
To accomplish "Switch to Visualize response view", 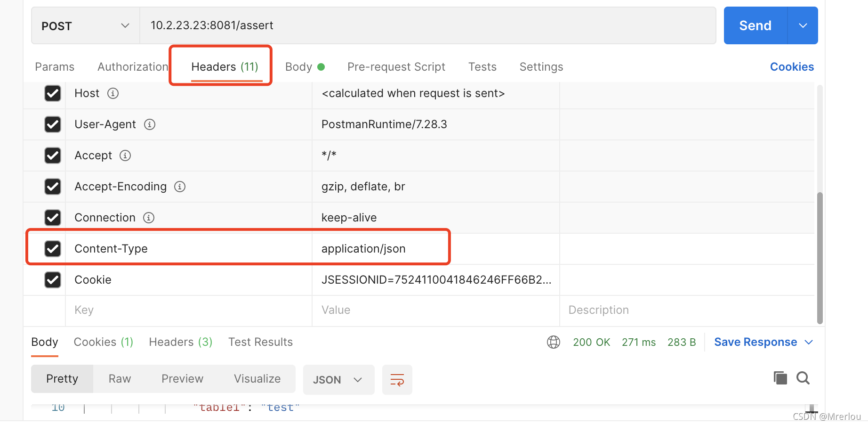I will [257, 379].
